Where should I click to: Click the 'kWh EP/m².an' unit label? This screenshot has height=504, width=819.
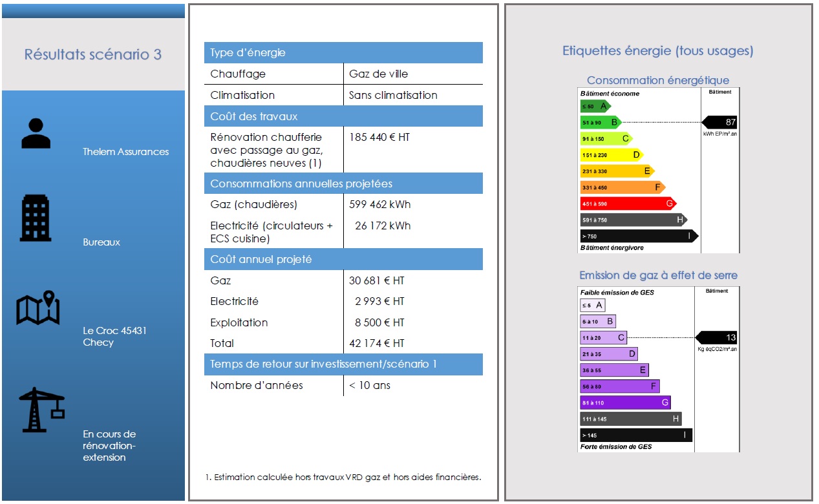[720, 134]
